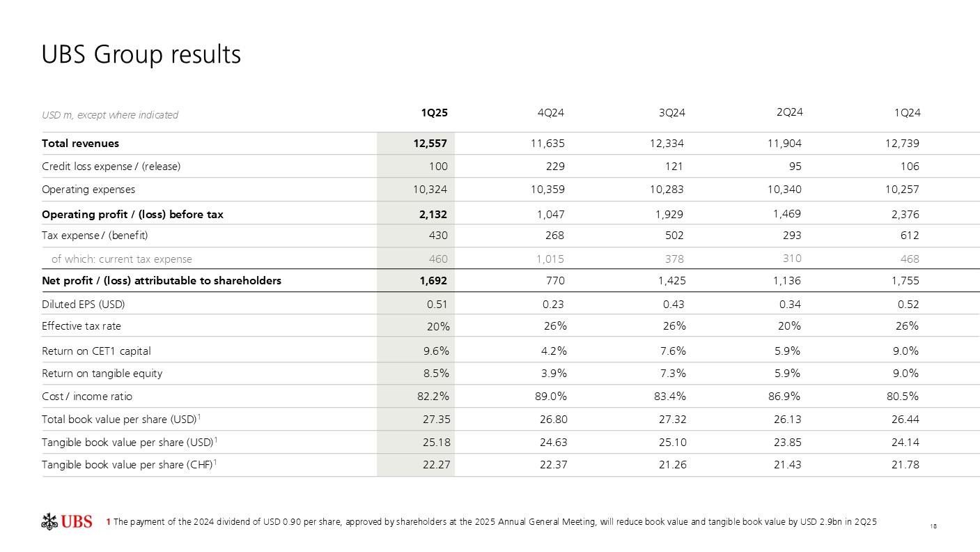
Task: Select the 'Operating expenses' row label
Action: [88, 190]
